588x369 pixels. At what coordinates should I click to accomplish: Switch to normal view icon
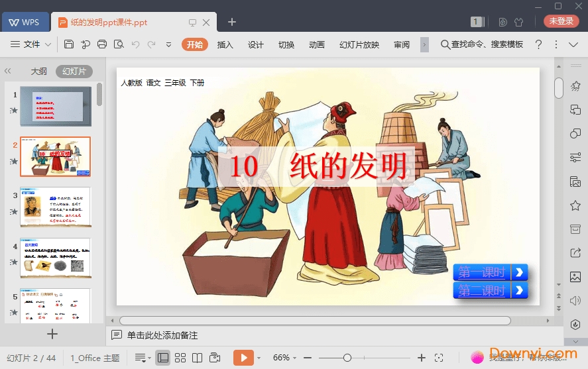coord(163,358)
